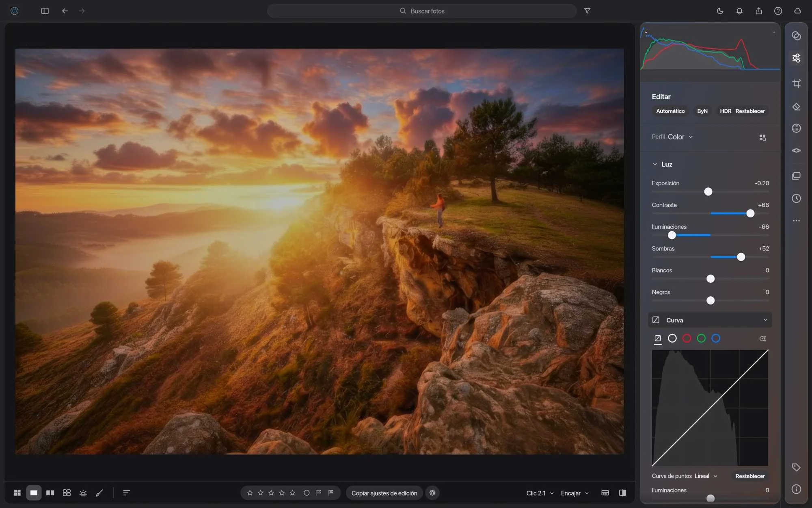Viewport: 812px width, 508px height.
Task: Toggle the filmstrip display icon
Action: click(605, 493)
